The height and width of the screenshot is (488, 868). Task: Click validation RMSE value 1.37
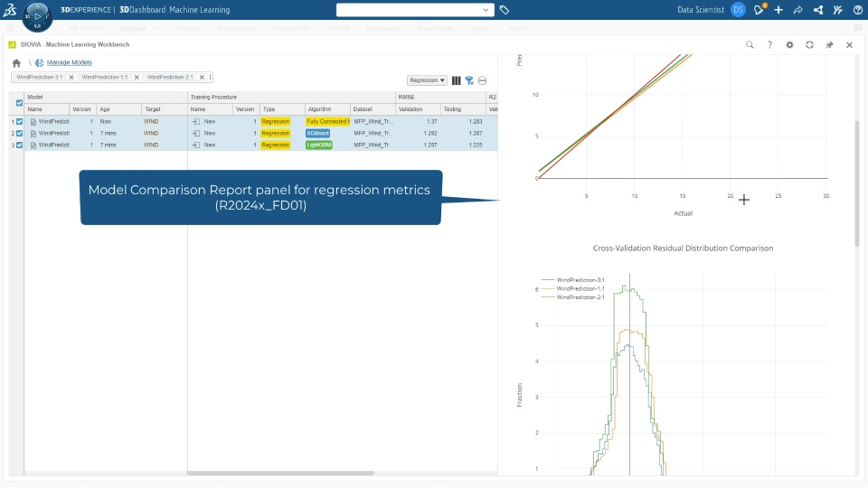[x=432, y=122]
